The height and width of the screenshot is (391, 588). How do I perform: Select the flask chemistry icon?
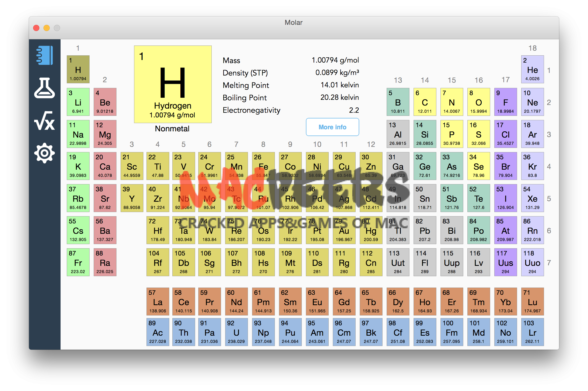click(x=45, y=88)
